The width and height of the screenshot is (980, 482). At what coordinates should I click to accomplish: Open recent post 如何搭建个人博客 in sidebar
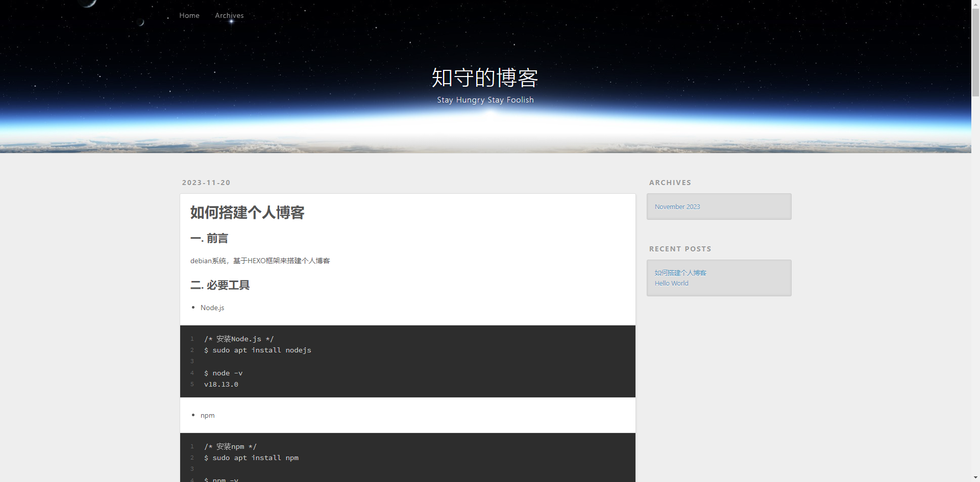(680, 273)
